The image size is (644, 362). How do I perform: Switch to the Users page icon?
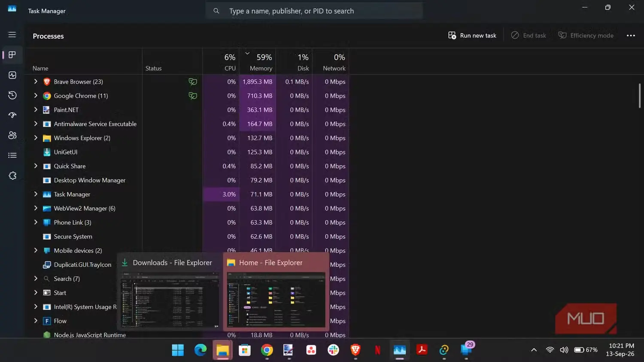pyautogui.click(x=12, y=135)
